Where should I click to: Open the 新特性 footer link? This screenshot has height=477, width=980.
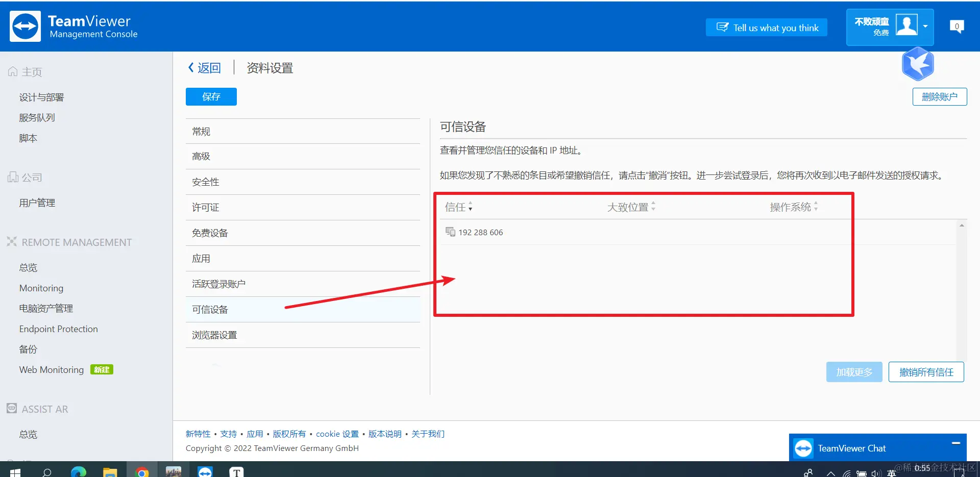coord(198,434)
